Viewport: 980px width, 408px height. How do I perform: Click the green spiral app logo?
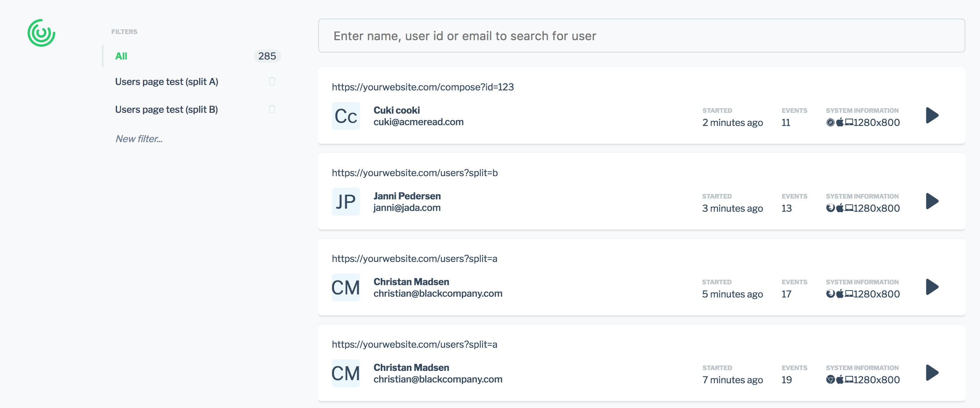41,33
